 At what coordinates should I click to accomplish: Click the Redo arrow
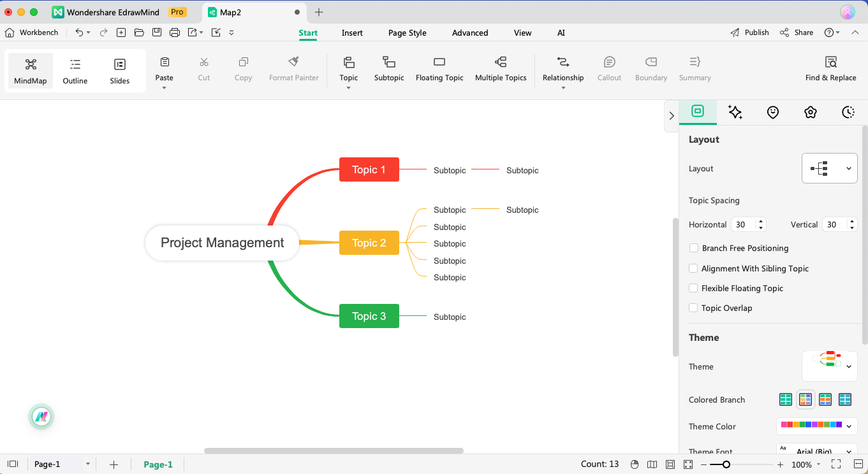[x=103, y=32]
